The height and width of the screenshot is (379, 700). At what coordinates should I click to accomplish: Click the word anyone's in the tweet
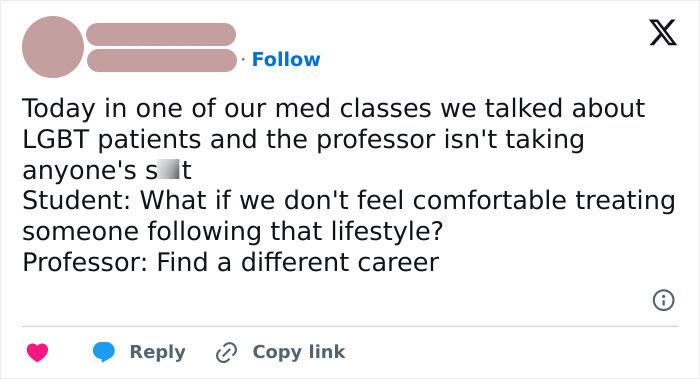tap(79, 171)
